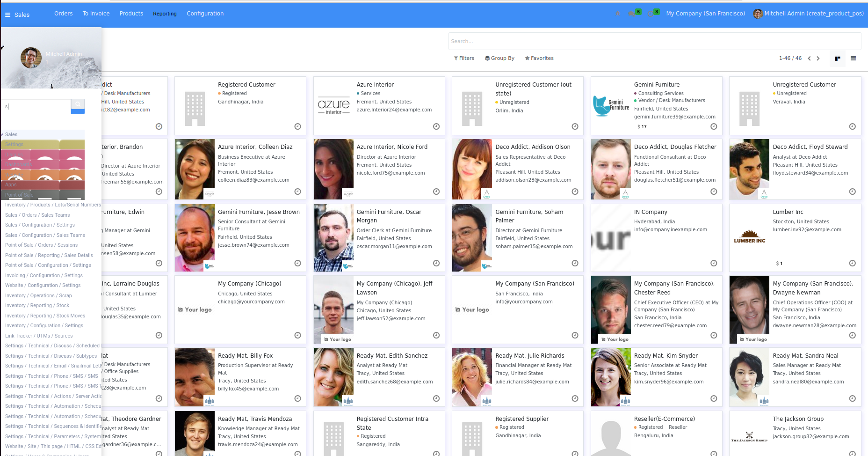Open search result Invoicing / Configuration / Settings
The width and height of the screenshot is (868, 456).
click(x=44, y=276)
